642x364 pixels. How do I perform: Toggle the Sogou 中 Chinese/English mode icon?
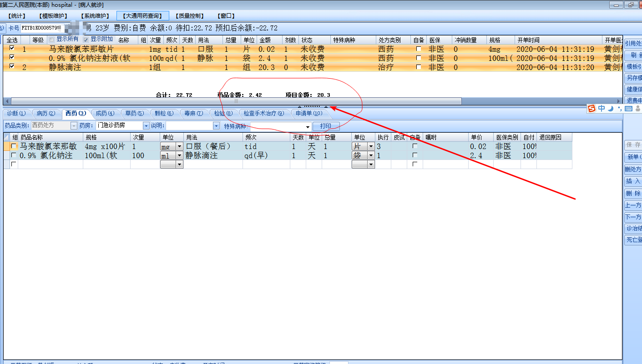click(602, 109)
